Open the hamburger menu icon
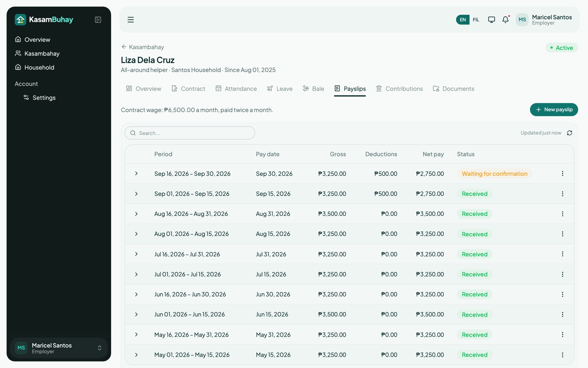This screenshot has width=588, height=368. click(x=131, y=20)
